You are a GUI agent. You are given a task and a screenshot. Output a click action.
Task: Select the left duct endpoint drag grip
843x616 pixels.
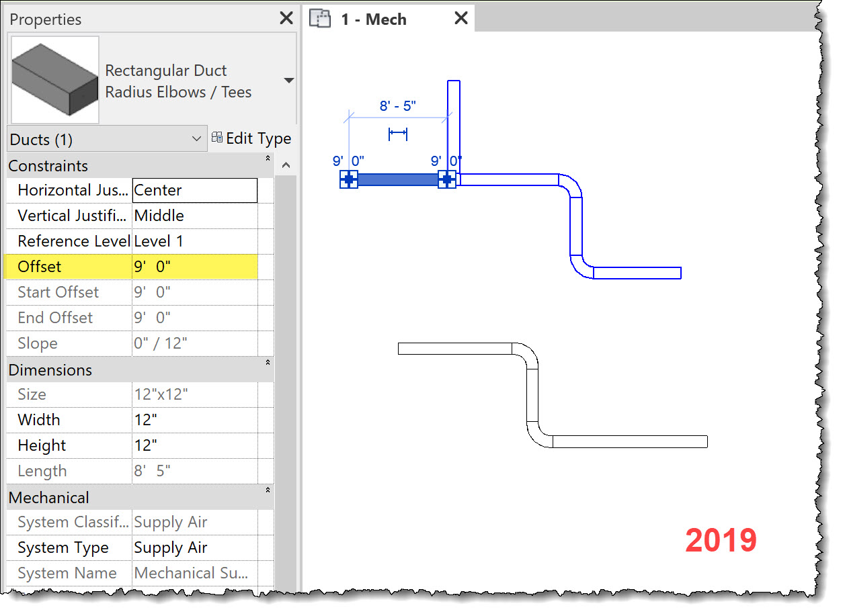tap(349, 179)
